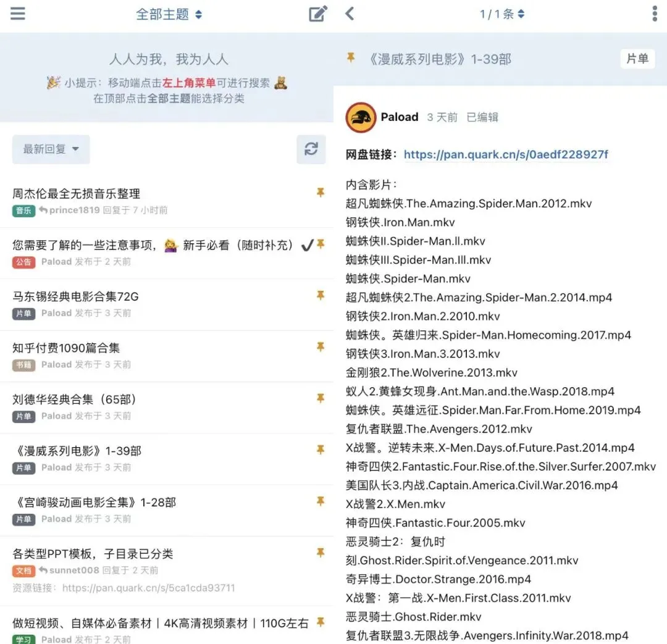Click the 音乐 tag badge
Image resolution: width=667 pixels, height=644 pixels.
(24, 210)
